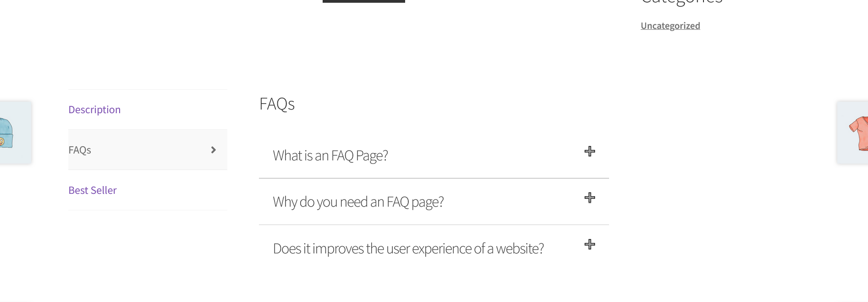Expand the 'What is an FAQ Page?' plus icon
This screenshot has width=868, height=302.
pyautogui.click(x=589, y=152)
